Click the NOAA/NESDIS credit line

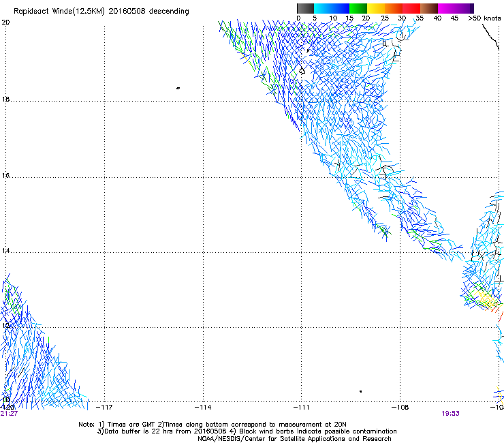[x=294, y=439]
